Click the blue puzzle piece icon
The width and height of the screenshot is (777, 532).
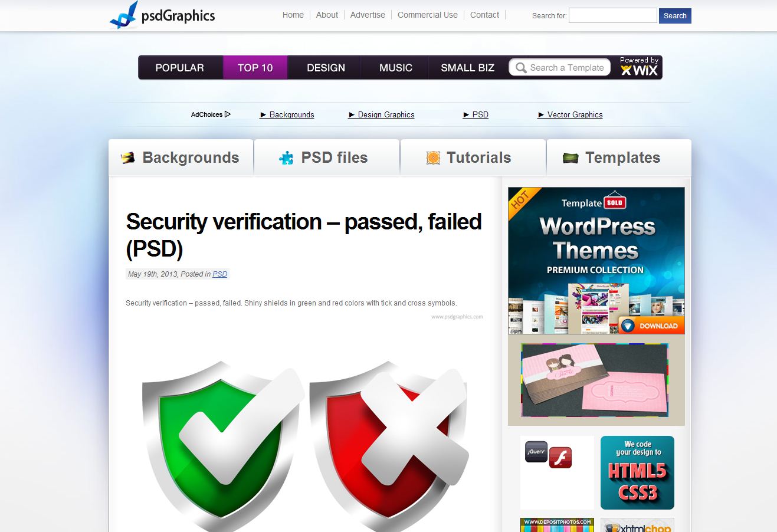[x=286, y=157]
